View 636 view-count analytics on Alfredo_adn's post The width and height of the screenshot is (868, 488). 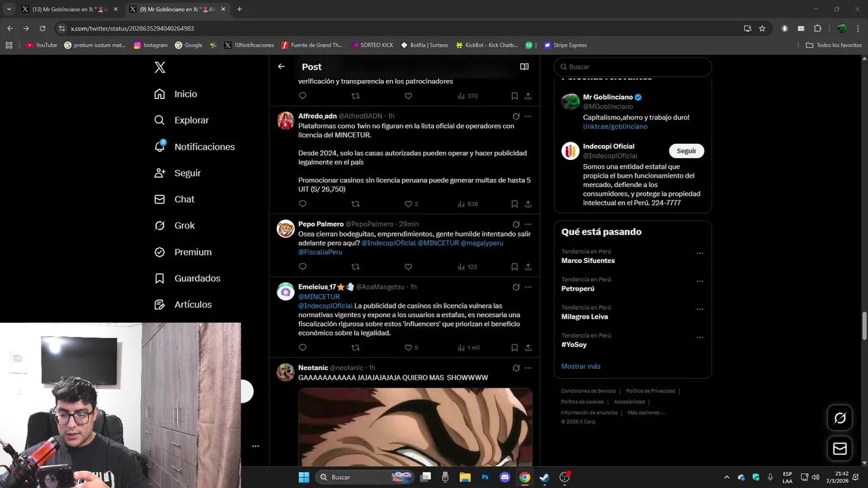coord(468,204)
